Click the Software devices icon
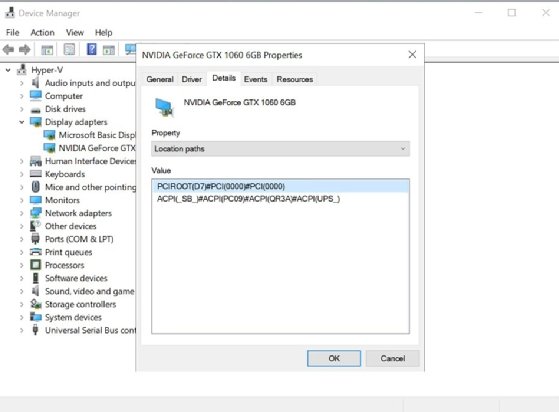This screenshot has width=559, height=412. pyautogui.click(x=36, y=278)
